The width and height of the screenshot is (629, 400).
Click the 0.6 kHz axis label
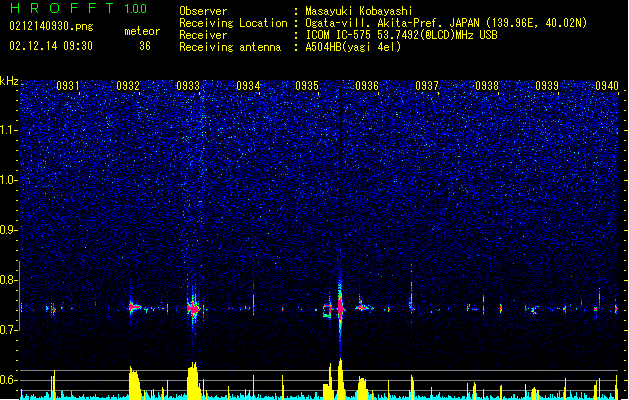(x=9, y=380)
